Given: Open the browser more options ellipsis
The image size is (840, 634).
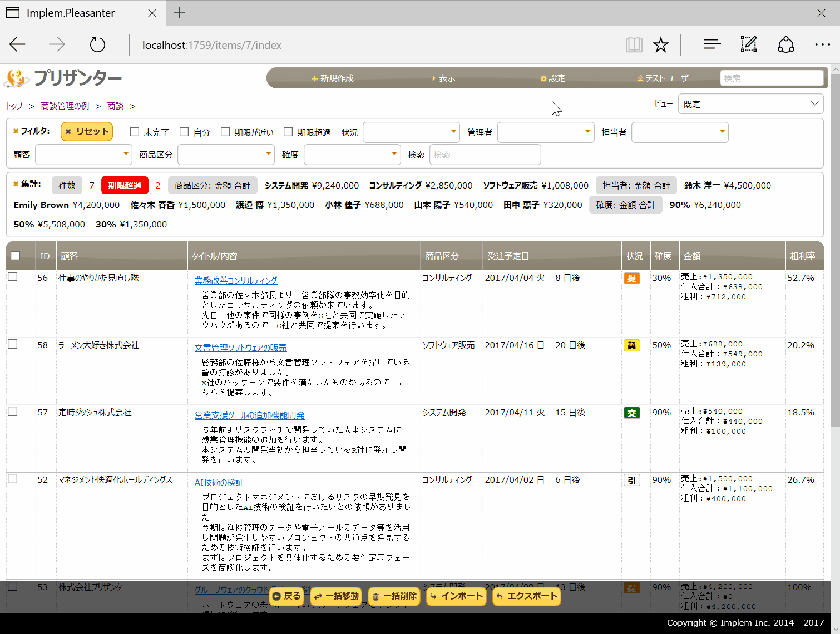Looking at the screenshot, I should pyautogui.click(x=822, y=44).
